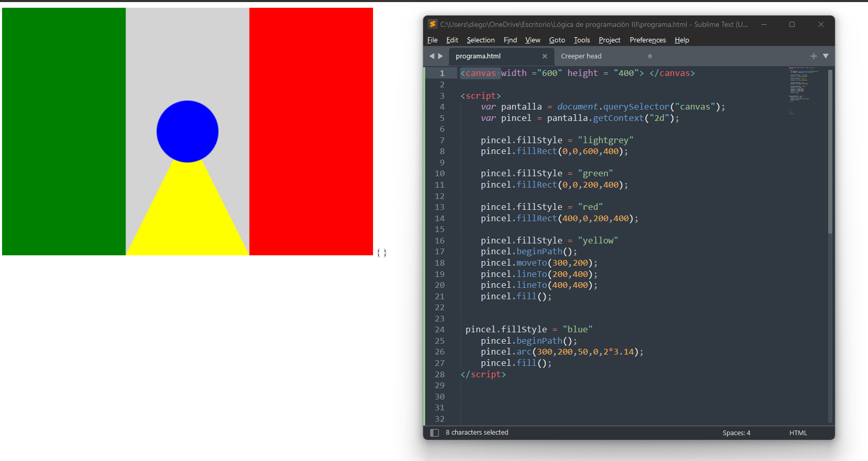Click Spaces: 4 indentation setting
Image resolution: width=868 pixels, height=461 pixels.
(x=736, y=433)
